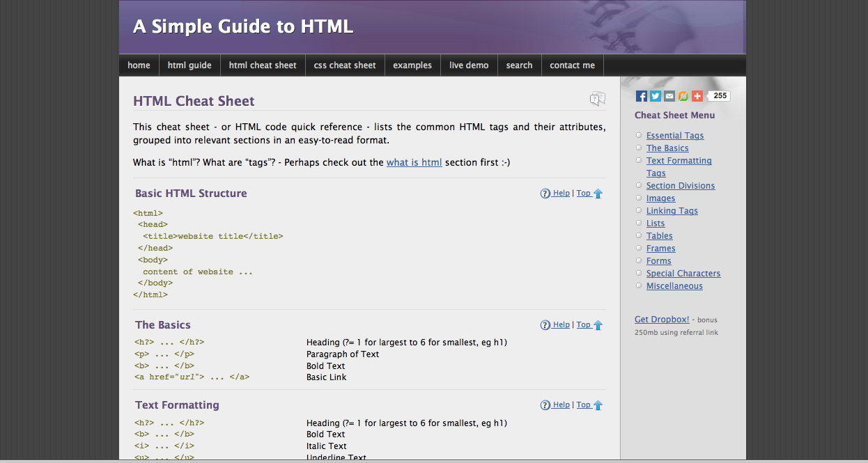Click the Twitter share icon
Screen dimensions: 868x463
tap(656, 96)
